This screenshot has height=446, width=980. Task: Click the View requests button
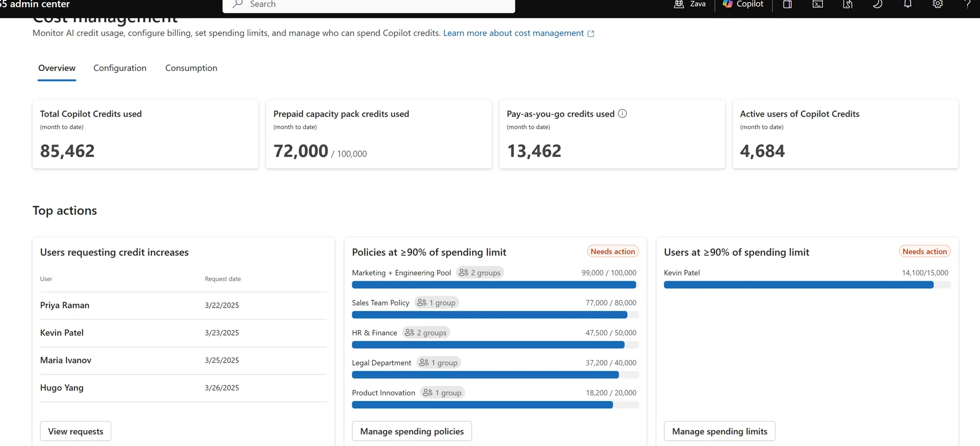click(x=76, y=431)
